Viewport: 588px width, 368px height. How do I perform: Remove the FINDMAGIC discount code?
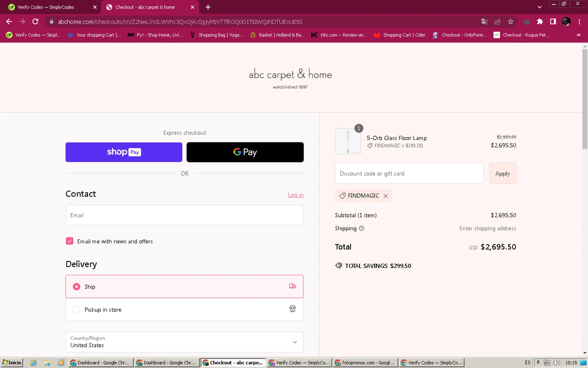tap(386, 196)
